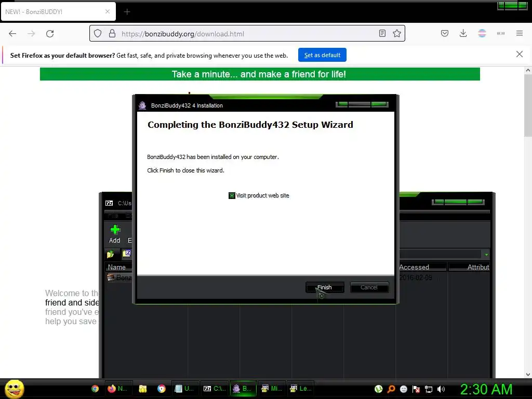The image size is (532, 399).
Task: Show site security padlock information
Action: pos(112,34)
